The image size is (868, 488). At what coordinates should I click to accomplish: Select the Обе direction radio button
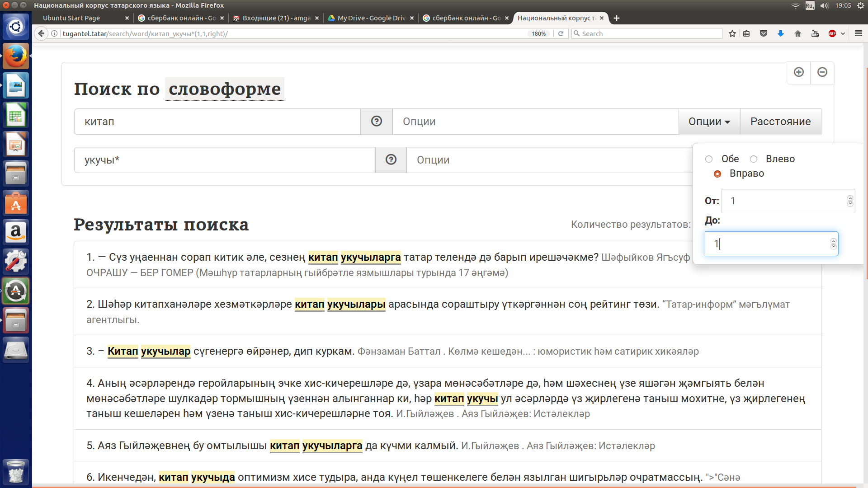(x=709, y=159)
